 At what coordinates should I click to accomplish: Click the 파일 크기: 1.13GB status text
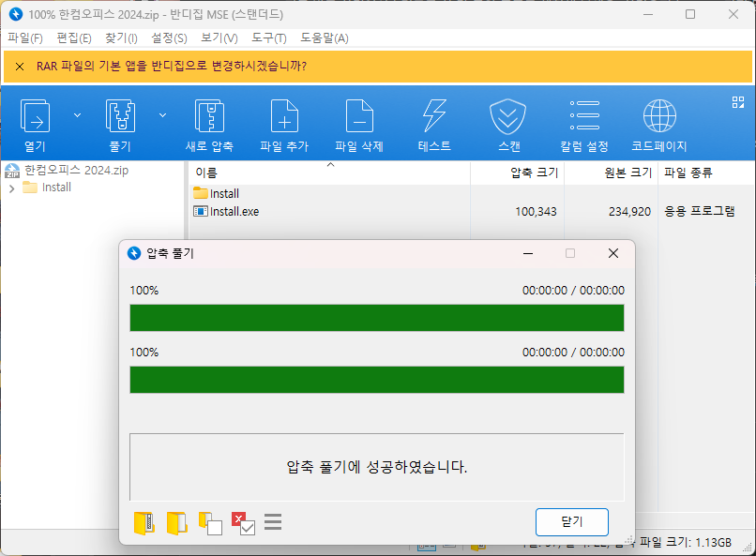(x=685, y=543)
